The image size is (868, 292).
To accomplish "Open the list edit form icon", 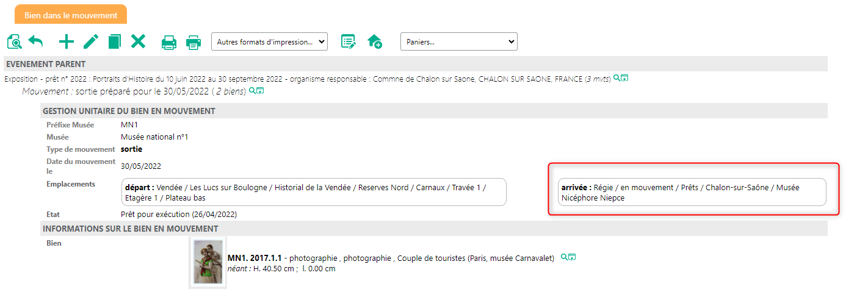I will [x=349, y=41].
